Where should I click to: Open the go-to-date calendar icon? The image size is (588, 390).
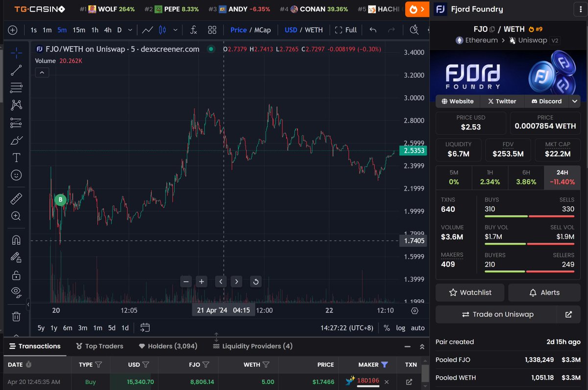(145, 327)
